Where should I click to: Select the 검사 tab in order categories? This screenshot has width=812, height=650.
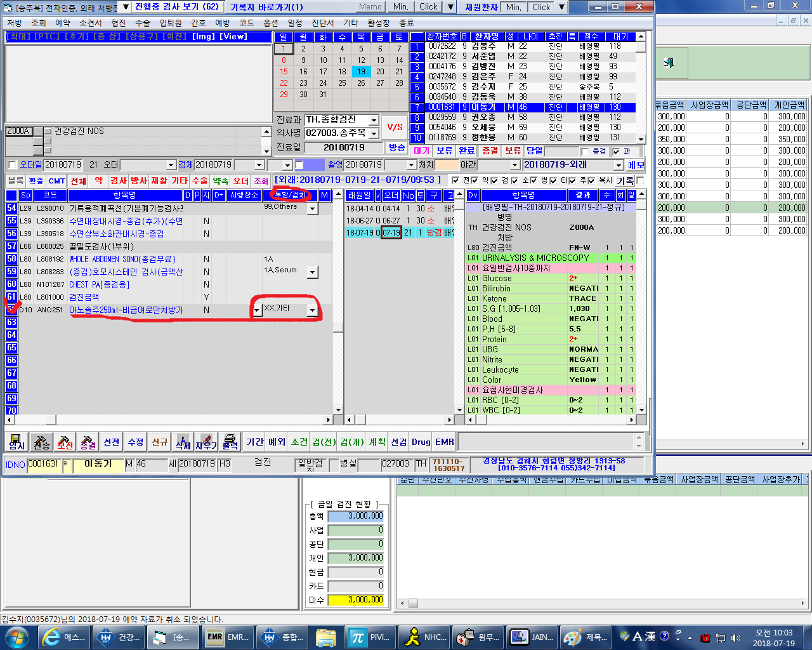click(119, 181)
